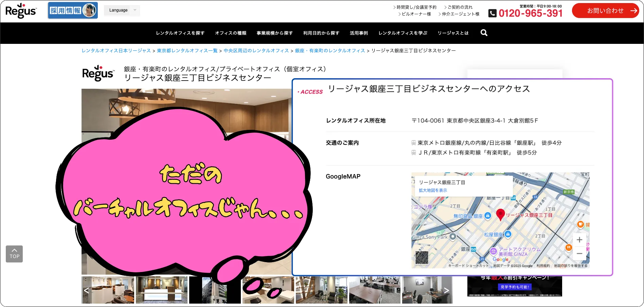Open the Language dropdown
Viewport: 644px width, 307px height.
(x=122, y=10)
